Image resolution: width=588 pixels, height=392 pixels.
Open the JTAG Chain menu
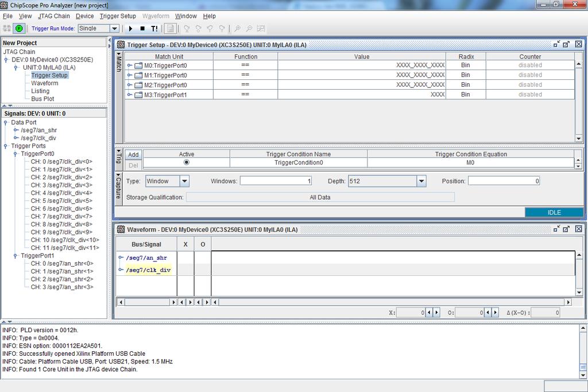point(53,16)
